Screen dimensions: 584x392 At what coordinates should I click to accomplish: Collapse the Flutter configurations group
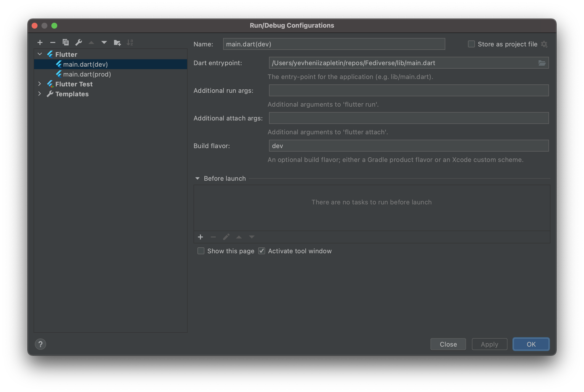[40, 54]
